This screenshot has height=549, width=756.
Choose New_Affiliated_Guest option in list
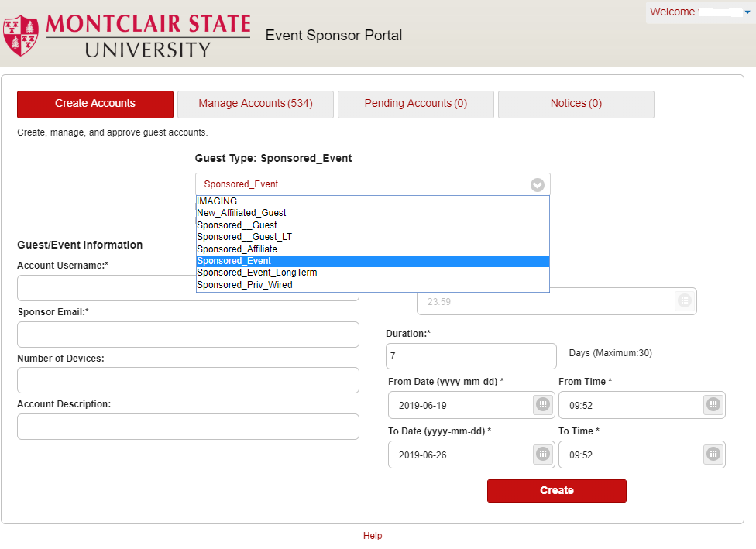[242, 213]
